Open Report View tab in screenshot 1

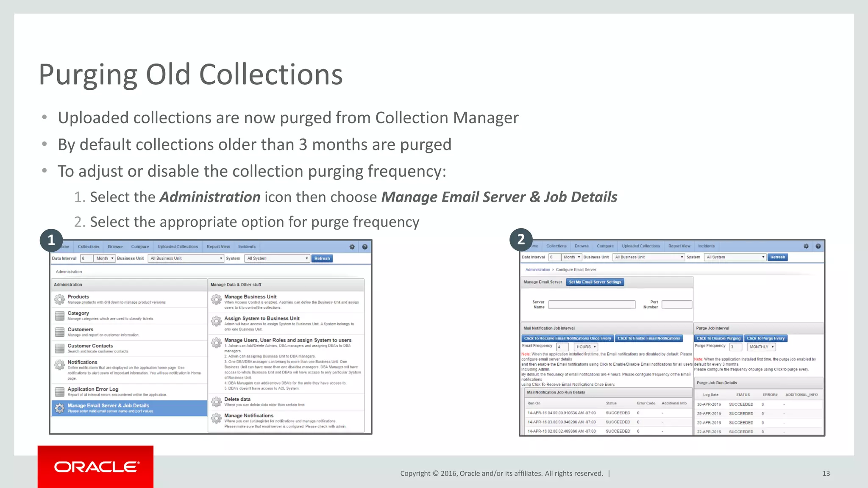[x=218, y=247]
